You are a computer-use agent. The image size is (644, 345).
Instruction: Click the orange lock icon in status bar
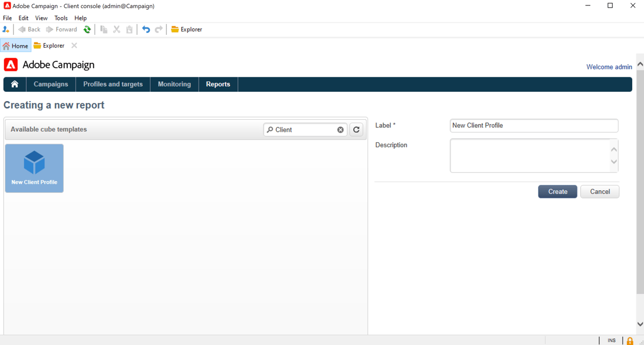click(629, 340)
